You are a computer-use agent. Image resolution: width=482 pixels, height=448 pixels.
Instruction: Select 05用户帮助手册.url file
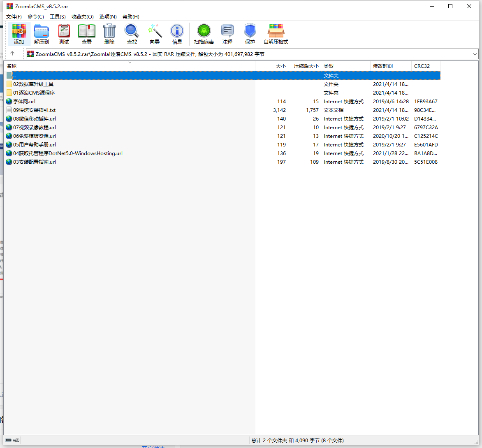35,144
